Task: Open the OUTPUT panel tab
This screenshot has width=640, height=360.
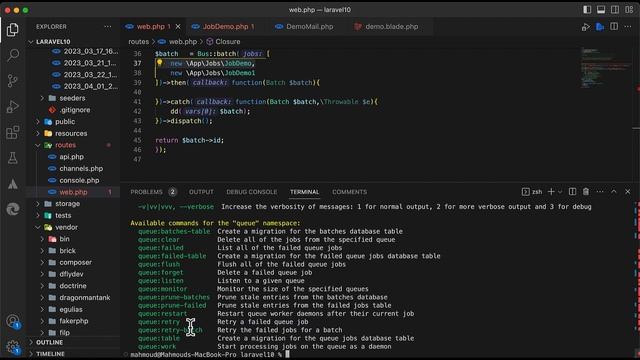Action: pos(201,192)
